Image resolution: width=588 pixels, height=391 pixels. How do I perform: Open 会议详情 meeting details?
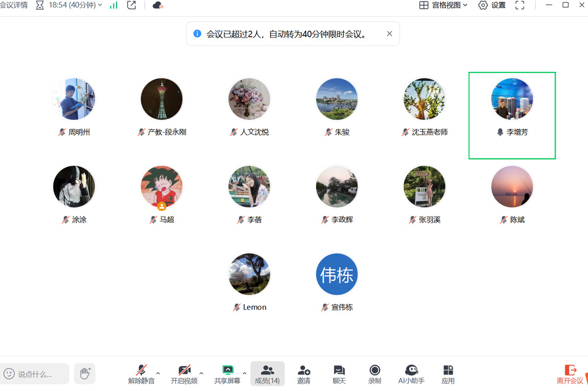click(x=13, y=5)
